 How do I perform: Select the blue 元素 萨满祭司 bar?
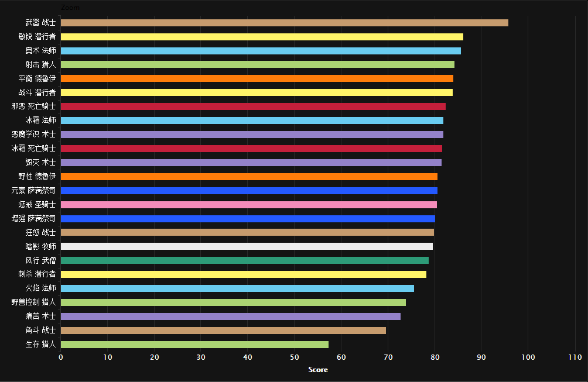tap(249, 191)
